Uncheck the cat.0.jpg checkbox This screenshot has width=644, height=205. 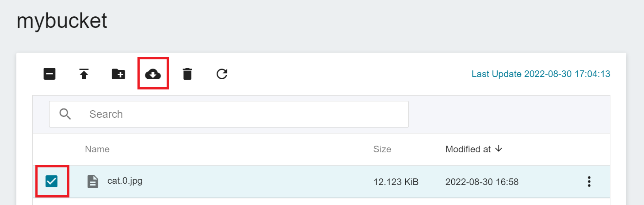(x=52, y=181)
